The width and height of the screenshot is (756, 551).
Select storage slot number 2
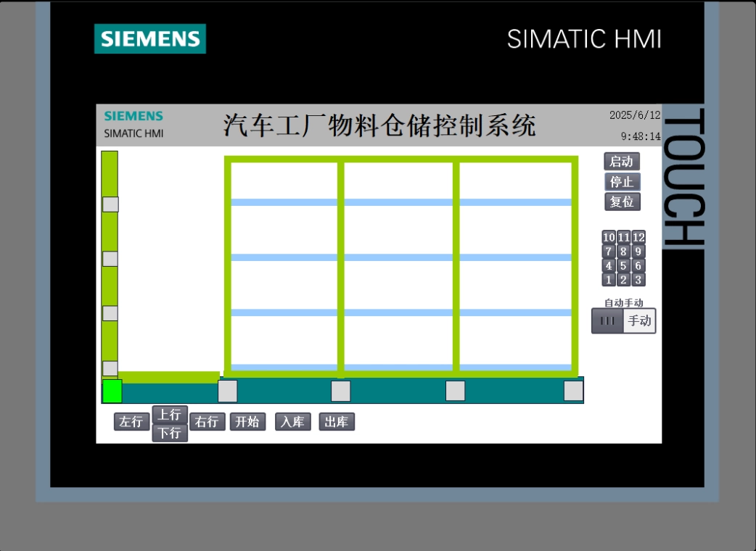(623, 279)
